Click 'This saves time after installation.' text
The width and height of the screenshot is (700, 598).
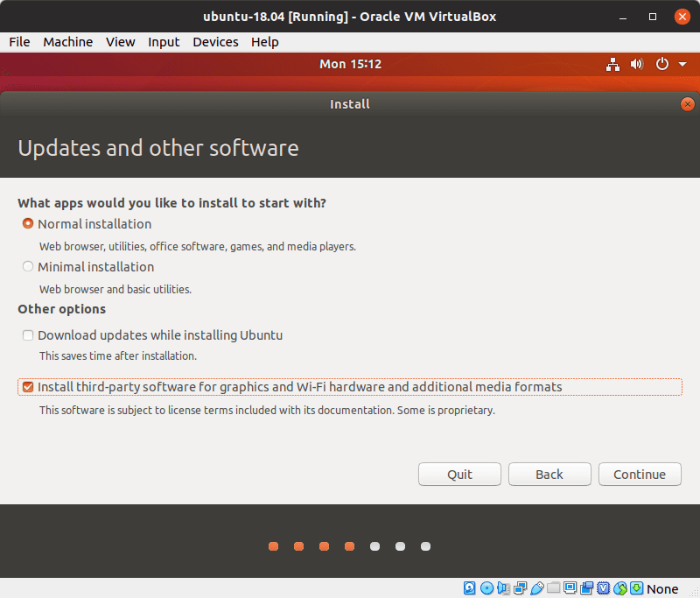[118, 356]
